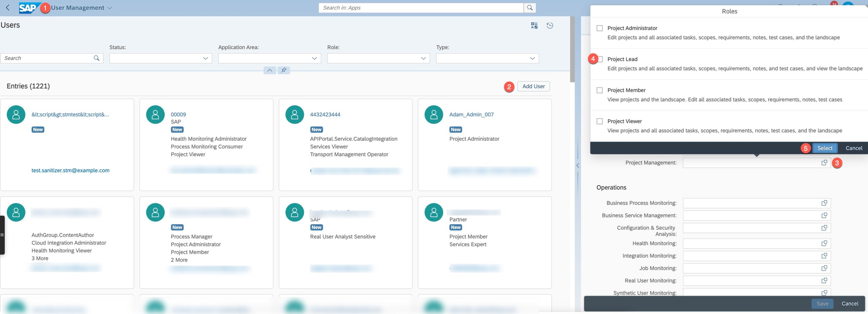Open the Application Area dropdown
This screenshot has width=868, height=314.
[314, 58]
